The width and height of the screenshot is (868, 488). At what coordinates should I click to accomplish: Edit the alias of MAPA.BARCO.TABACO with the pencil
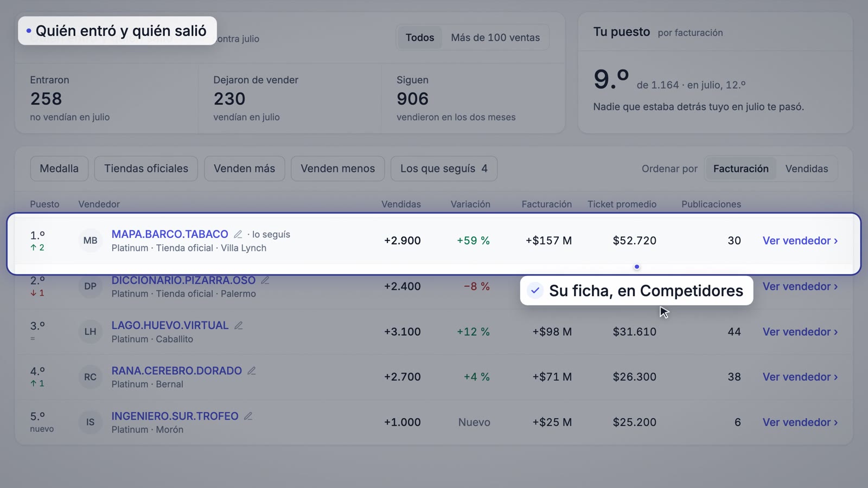pos(238,234)
